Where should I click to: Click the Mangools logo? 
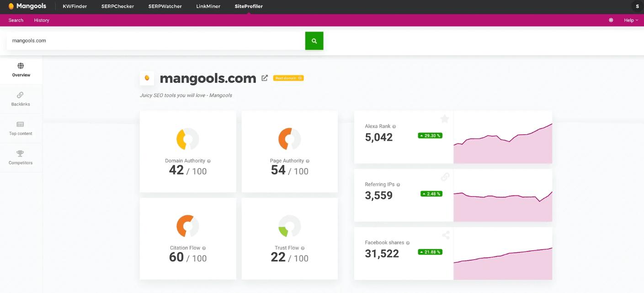click(27, 6)
